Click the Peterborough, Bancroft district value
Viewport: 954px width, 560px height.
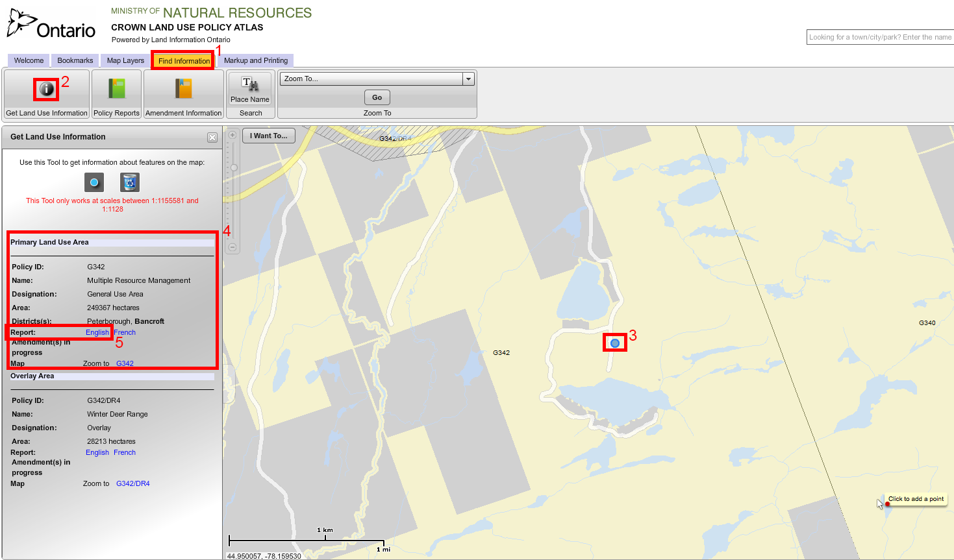click(125, 321)
